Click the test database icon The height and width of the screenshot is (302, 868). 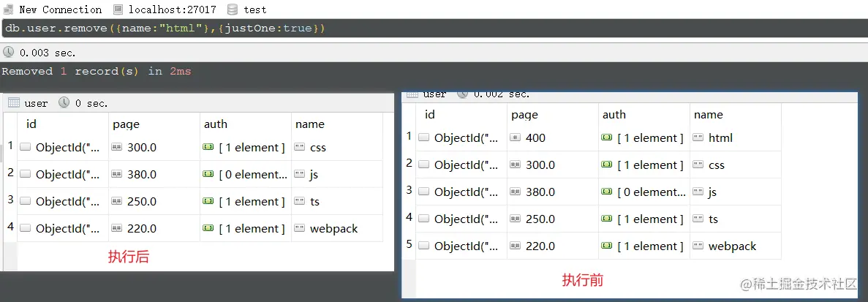coord(233,10)
